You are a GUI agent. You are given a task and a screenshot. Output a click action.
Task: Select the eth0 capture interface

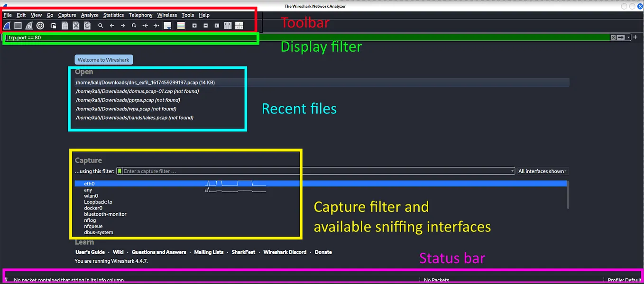pyautogui.click(x=89, y=183)
